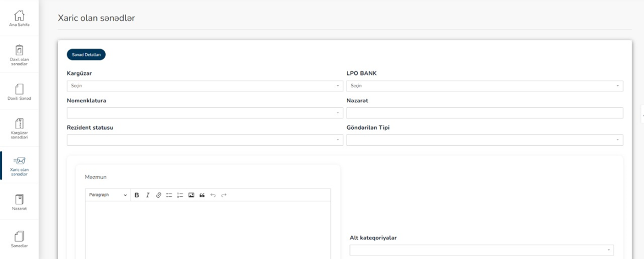Open Sənədlər sidebar icon

click(19, 236)
